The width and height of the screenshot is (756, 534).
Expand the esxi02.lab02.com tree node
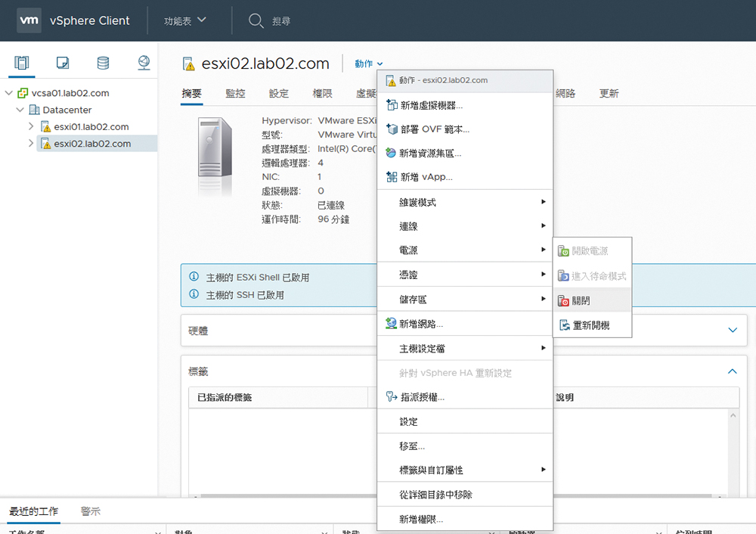point(31,143)
